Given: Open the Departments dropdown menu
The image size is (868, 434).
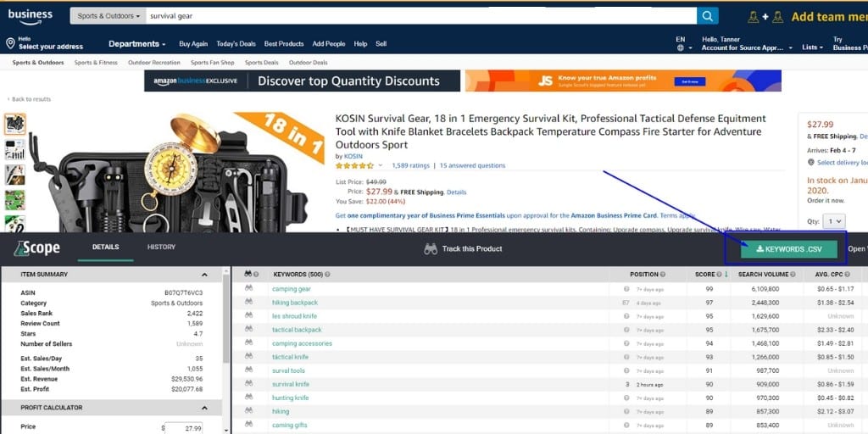Looking at the screenshot, I should 136,44.
